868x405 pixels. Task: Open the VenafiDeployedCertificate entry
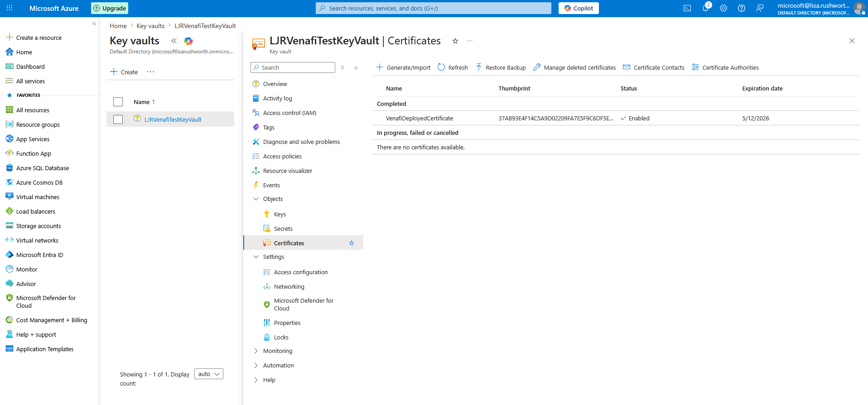pos(420,118)
